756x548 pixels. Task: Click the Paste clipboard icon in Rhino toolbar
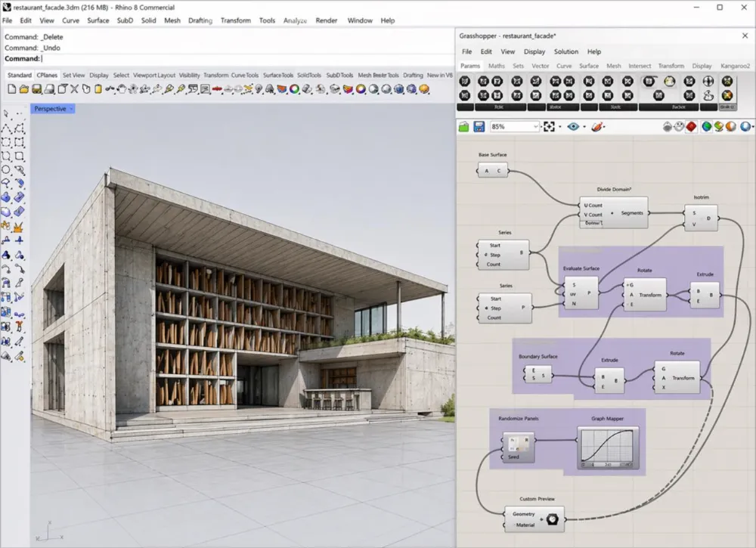98,89
